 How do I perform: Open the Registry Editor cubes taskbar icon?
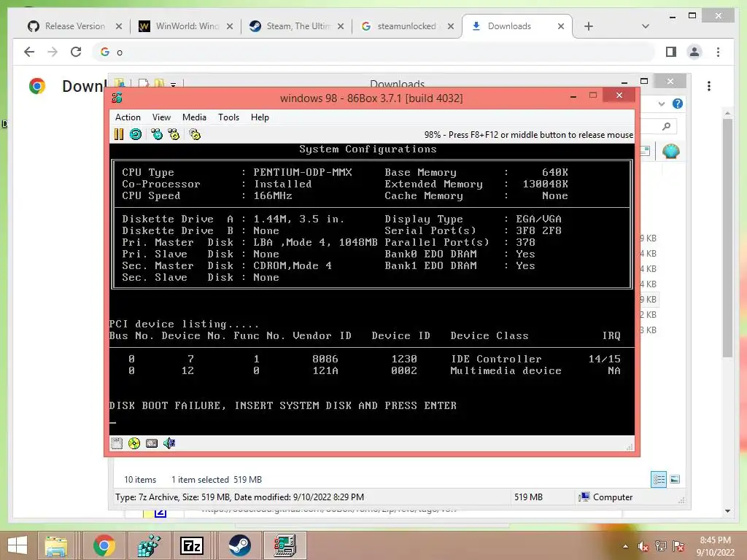click(149, 545)
